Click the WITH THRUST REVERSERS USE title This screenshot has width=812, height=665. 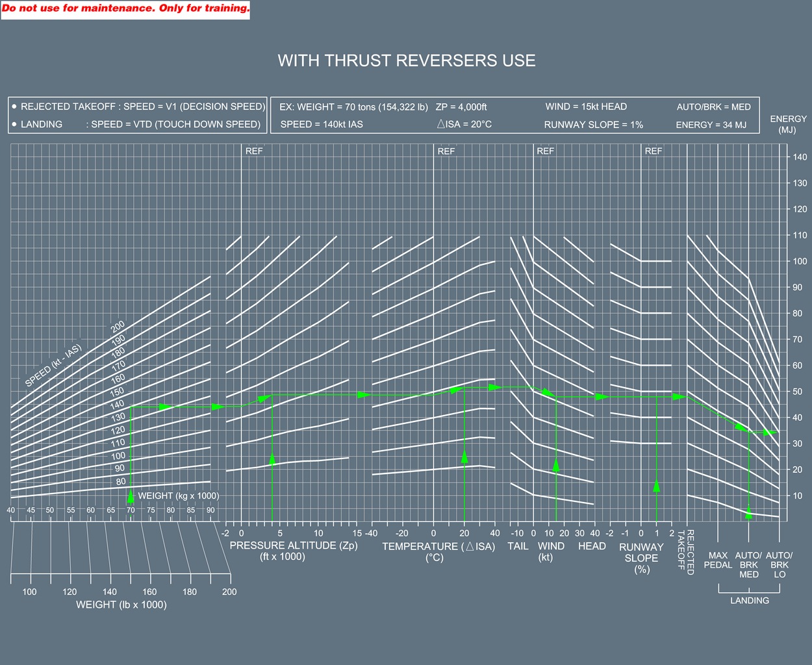click(x=407, y=60)
